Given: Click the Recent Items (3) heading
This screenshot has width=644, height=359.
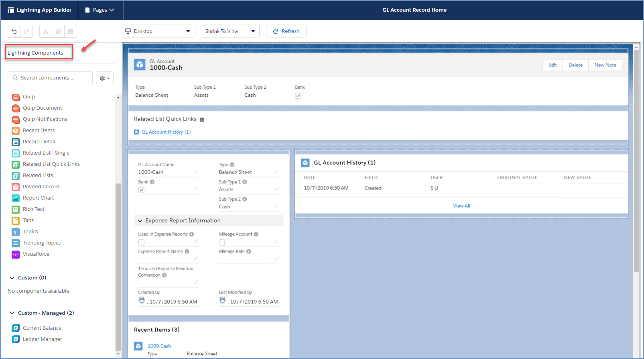Looking at the screenshot, I should click(157, 330).
